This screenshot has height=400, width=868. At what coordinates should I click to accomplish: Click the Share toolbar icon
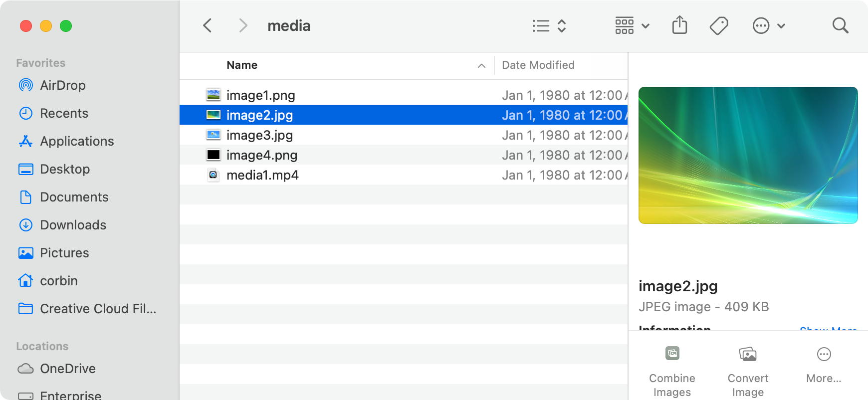click(x=679, y=25)
